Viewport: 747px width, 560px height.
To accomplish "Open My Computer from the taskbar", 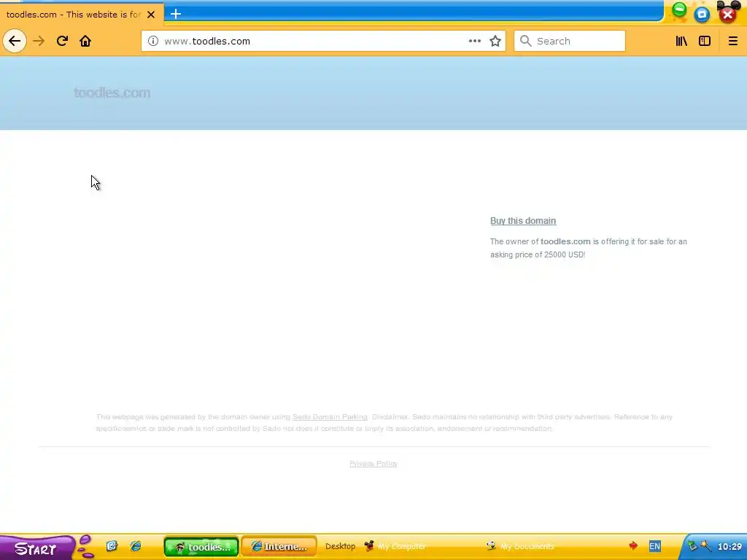I will click(395, 546).
